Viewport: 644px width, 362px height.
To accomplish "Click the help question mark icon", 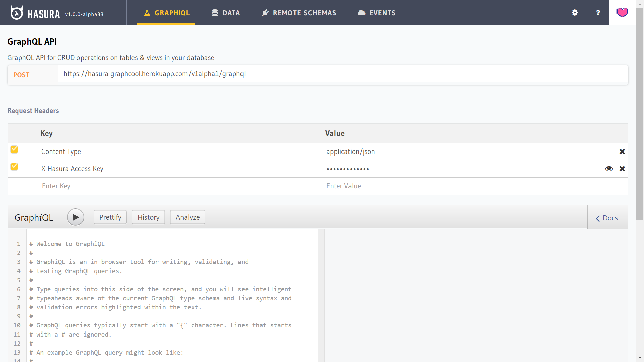I will pos(598,13).
